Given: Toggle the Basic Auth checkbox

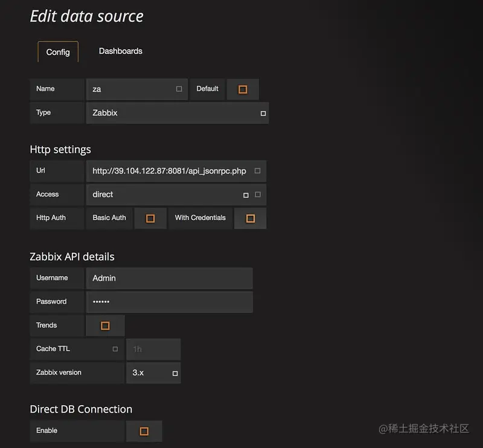Looking at the screenshot, I should tap(150, 219).
